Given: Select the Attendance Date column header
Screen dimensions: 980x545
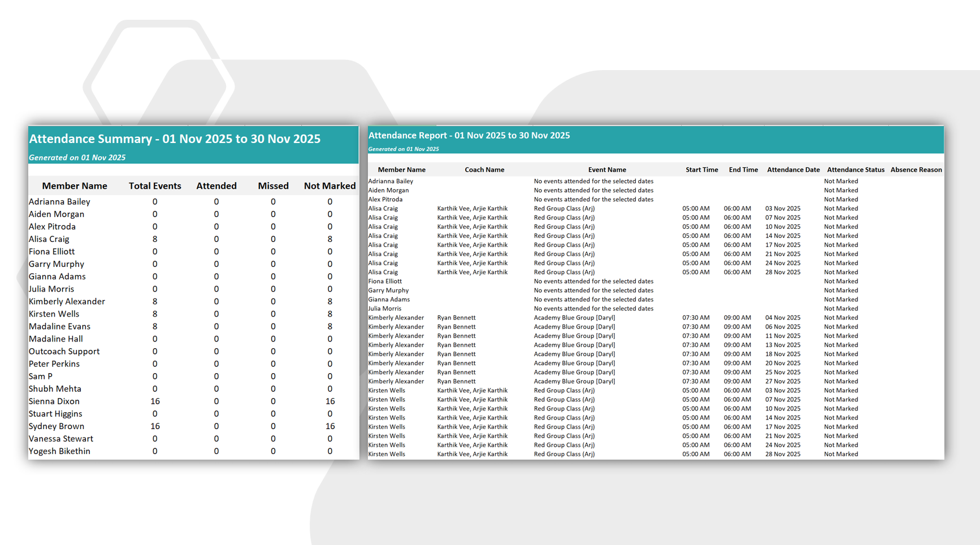Looking at the screenshot, I should click(x=793, y=170).
